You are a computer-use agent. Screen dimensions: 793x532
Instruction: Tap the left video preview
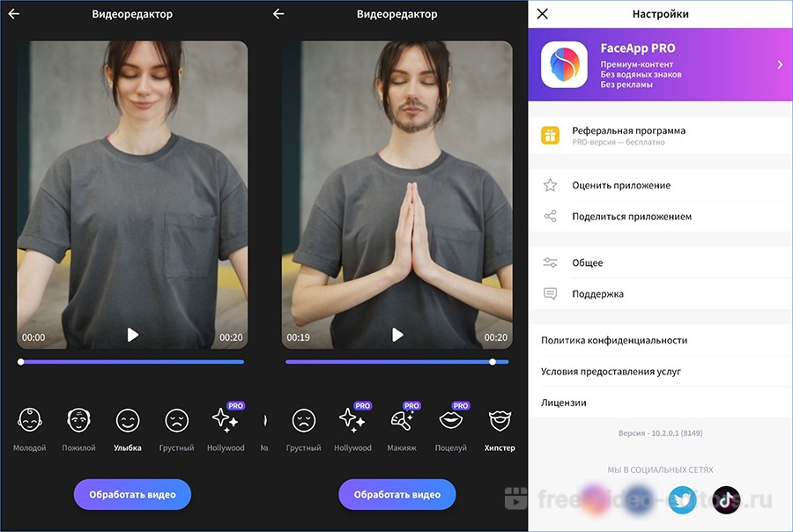tap(132, 195)
